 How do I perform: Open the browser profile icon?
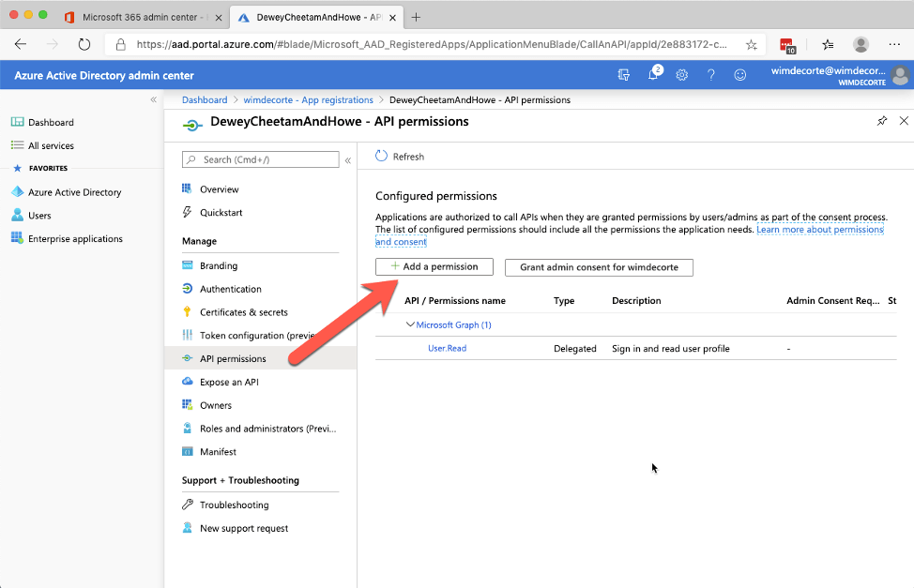pos(861,44)
